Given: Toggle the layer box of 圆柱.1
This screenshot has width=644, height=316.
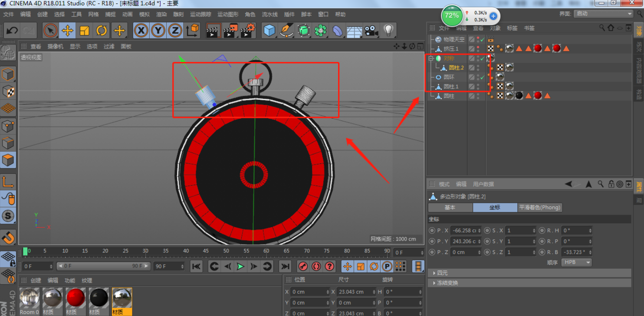Looking at the screenshot, I should 472,87.
